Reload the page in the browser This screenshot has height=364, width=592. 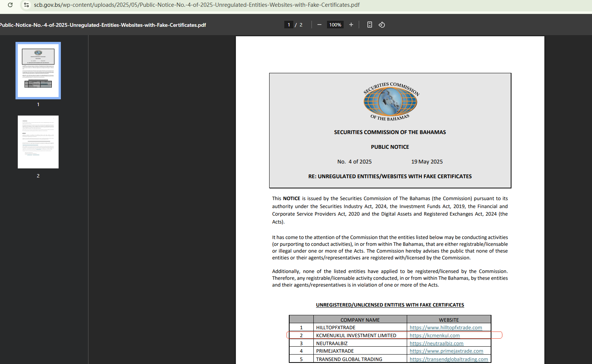tap(10, 5)
